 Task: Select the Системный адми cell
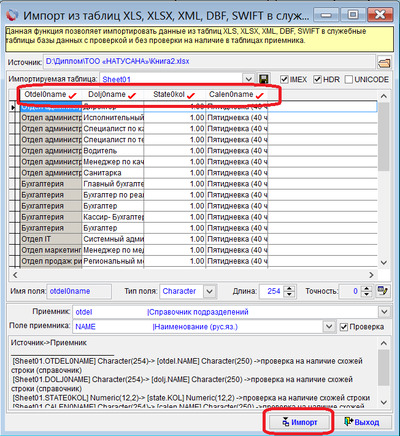113,239
